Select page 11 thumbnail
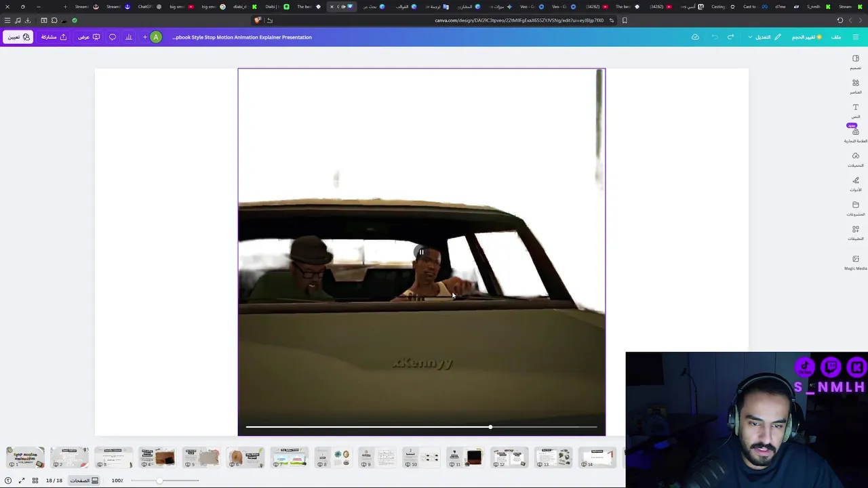Screen dimensions: 868x488 pos(466,457)
